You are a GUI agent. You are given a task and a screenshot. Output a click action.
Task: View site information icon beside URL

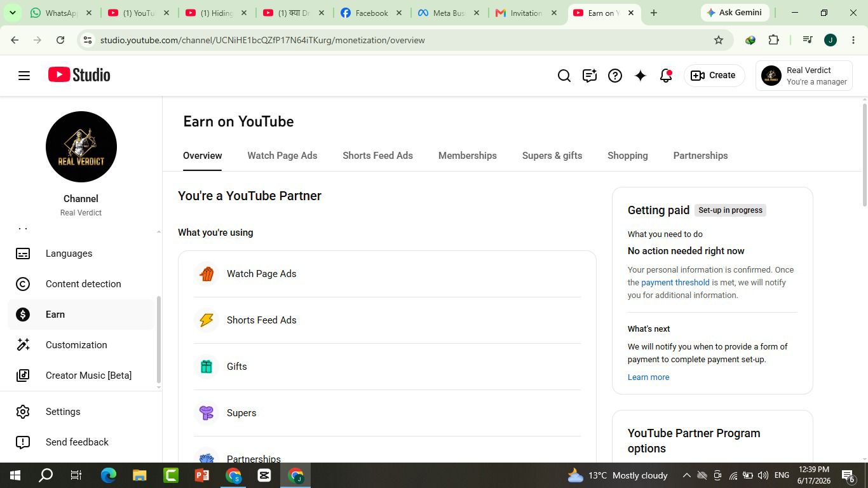[88, 40]
